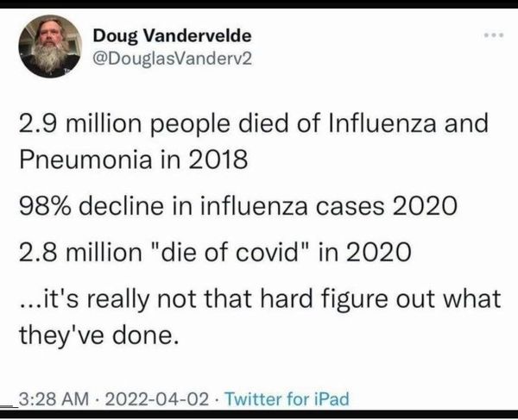518x420 pixels.
Task: Click the 2022-04-02 date
Action: click(156, 398)
